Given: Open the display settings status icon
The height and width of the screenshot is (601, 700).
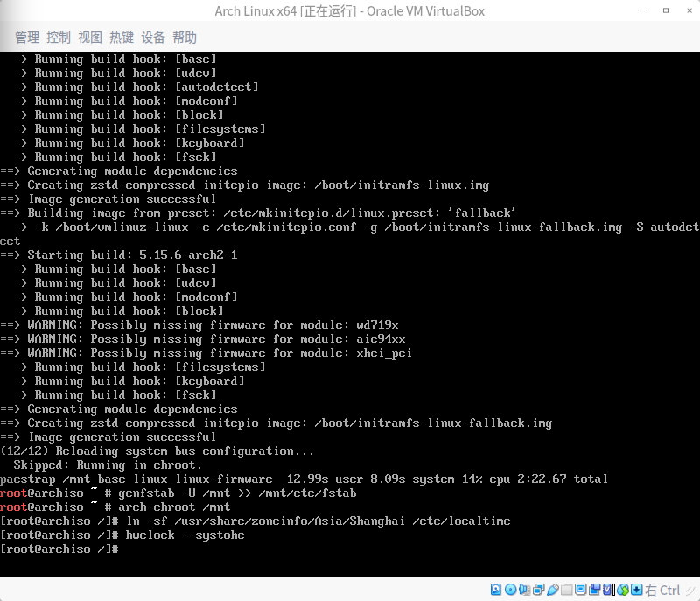Looking at the screenshot, I should click(x=580, y=590).
